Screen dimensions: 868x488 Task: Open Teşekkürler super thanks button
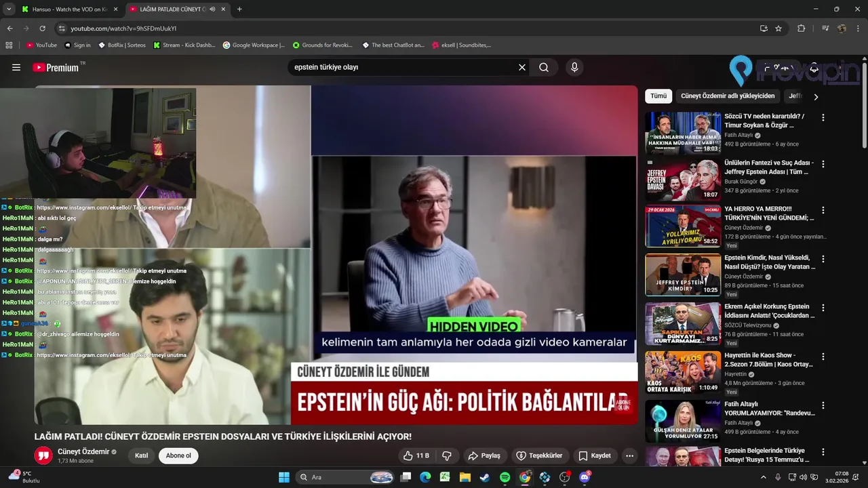pos(539,455)
